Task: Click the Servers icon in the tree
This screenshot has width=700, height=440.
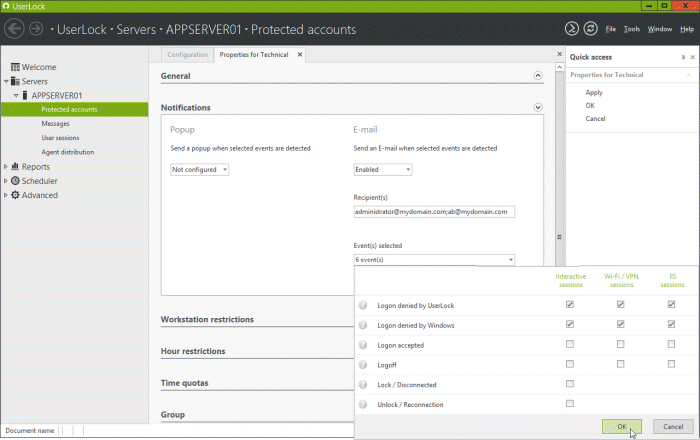Action: pyautogui.click(x=15, y=81)
